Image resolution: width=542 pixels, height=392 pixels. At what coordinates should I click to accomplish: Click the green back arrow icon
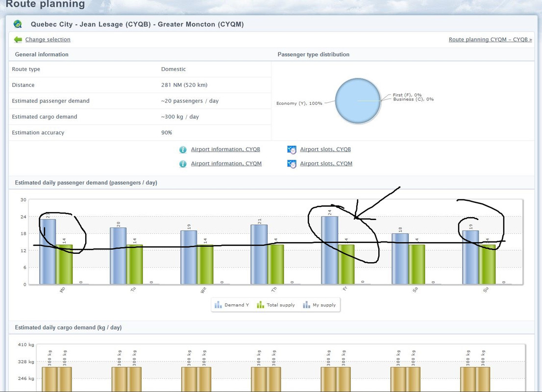tap(18, 39)
